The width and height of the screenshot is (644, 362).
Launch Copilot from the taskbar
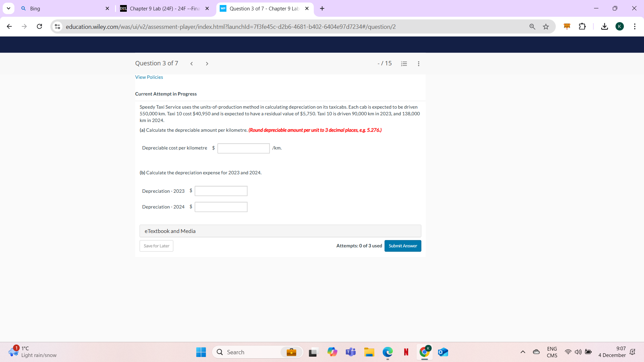tap(332, 352)
